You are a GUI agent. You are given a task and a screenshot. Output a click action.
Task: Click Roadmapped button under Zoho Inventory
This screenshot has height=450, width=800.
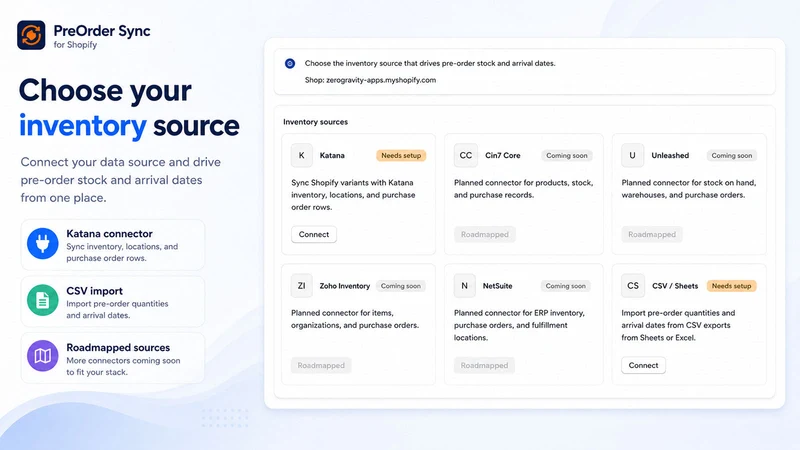point(321,365)
